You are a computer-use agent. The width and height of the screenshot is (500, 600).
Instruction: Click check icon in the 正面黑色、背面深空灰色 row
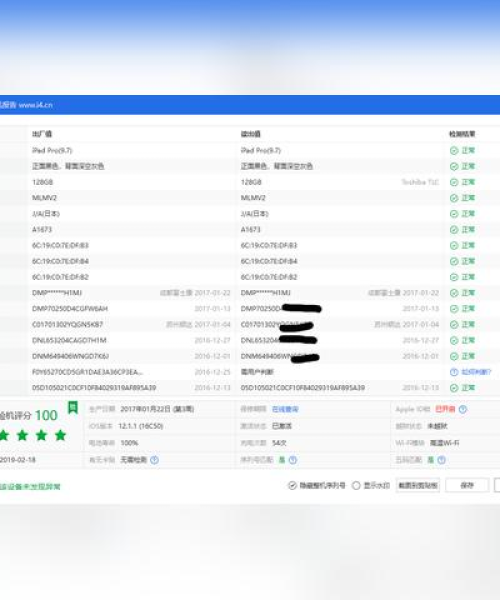tap(454, 166)
